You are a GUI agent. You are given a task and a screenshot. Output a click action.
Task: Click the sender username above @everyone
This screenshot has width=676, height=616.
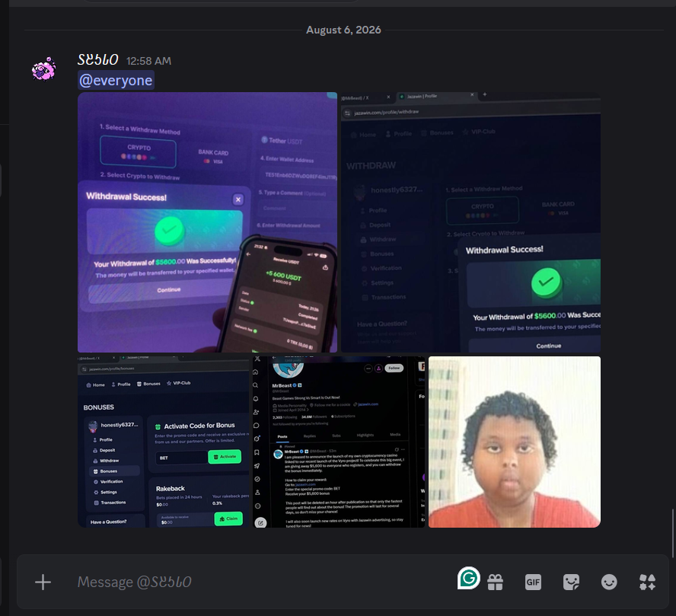[98, 60]
